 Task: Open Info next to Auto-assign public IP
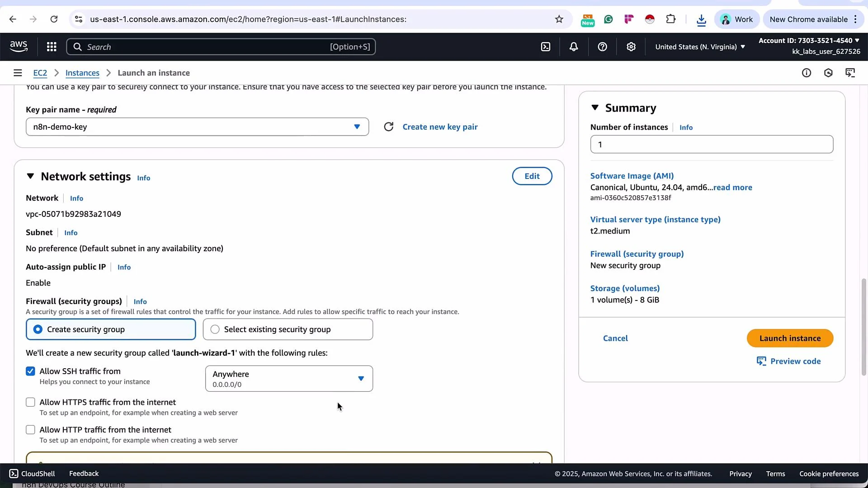pyautogui.click(x=124, y=267)
